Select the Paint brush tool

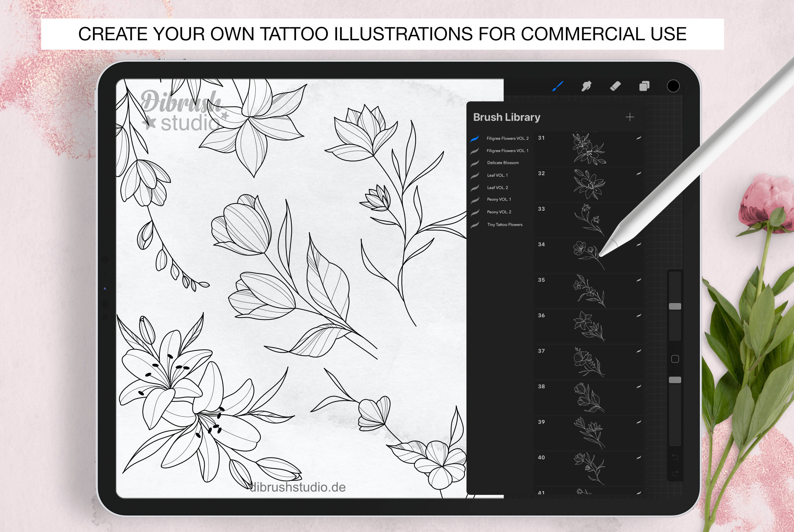(558, 86)
